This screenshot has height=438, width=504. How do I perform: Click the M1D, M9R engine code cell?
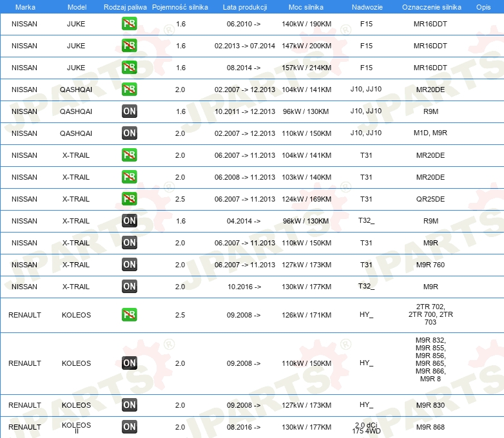(x=431, y=133)
